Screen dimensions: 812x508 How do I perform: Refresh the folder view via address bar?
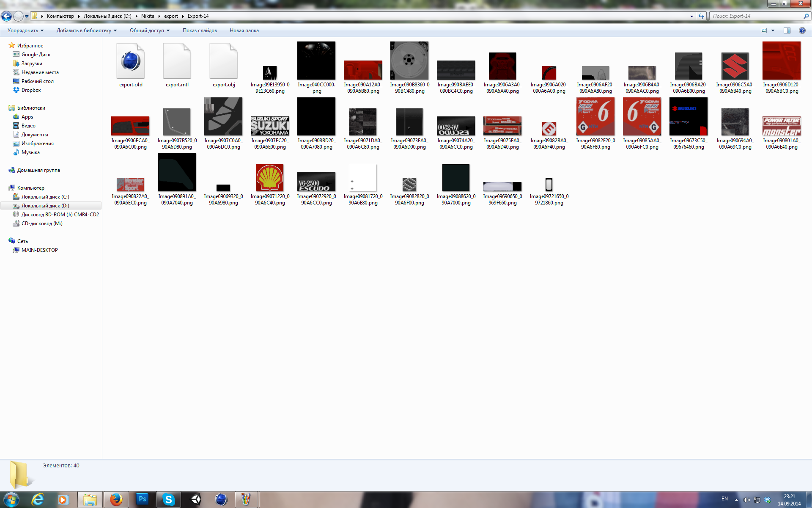click(701, 16)
